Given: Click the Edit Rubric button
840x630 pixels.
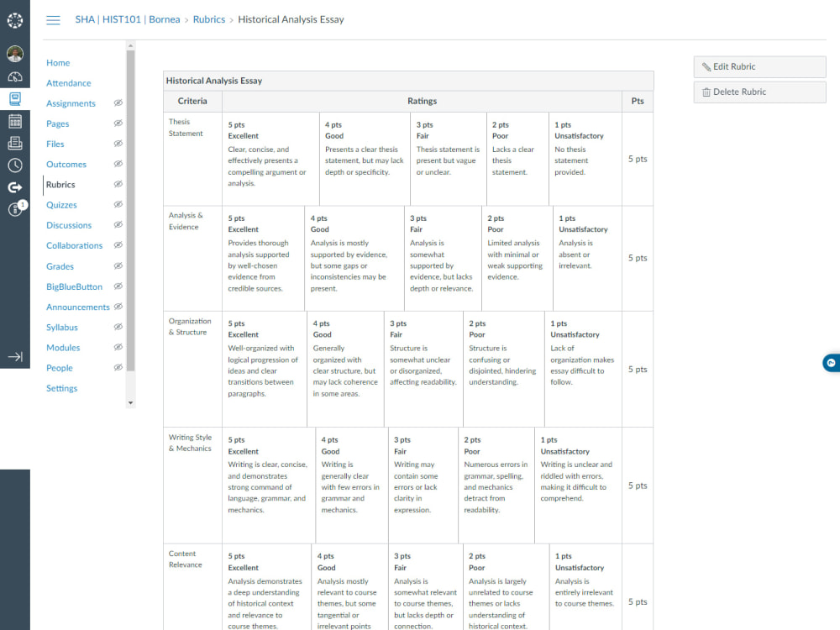Looking at the screenshot, I should click(x=759, y=67).
